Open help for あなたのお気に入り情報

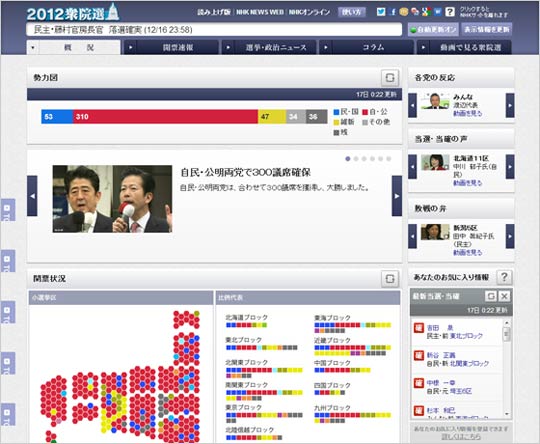[x=504, y=277]
